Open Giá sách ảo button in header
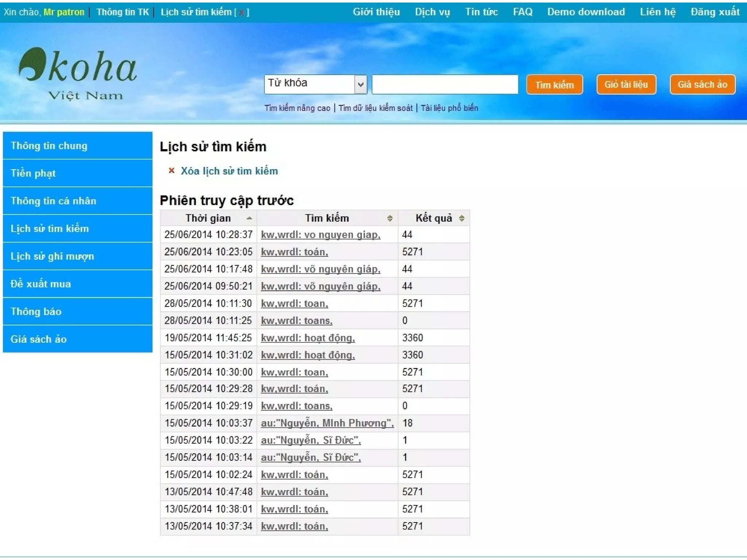This screenshot has height=560, width=747. pyautogui.click(x=702, y=85)
